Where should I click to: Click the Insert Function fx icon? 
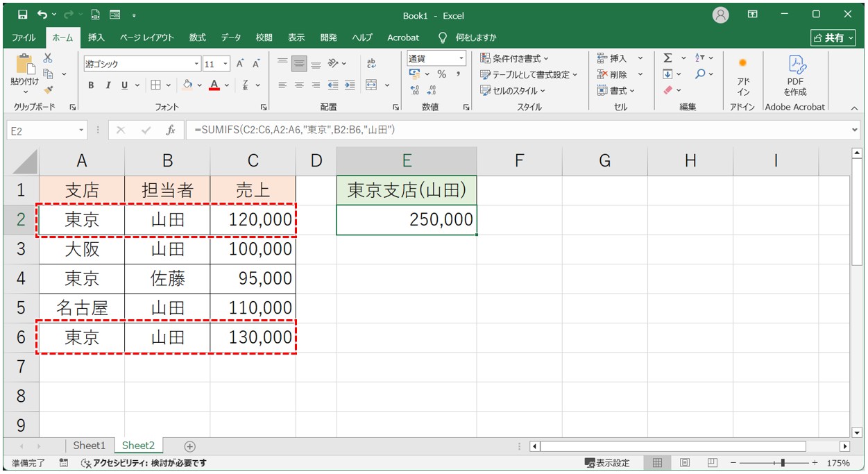click(x=170, y=130)
